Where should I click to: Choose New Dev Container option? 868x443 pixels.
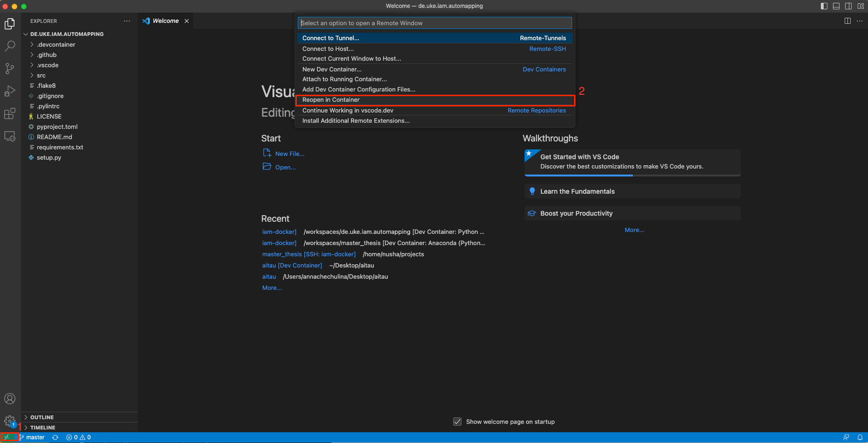coord(434,70)
